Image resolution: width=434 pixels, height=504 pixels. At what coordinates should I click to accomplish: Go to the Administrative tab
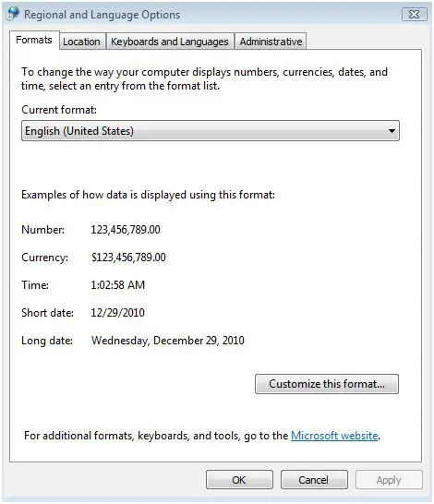point(271,42)
